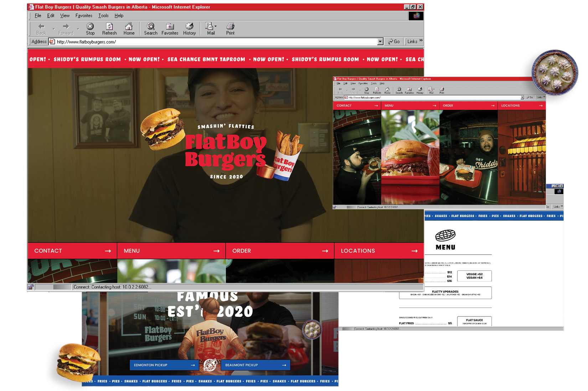Click the Favorites toolbar icon in small browser window

[409, 91]
